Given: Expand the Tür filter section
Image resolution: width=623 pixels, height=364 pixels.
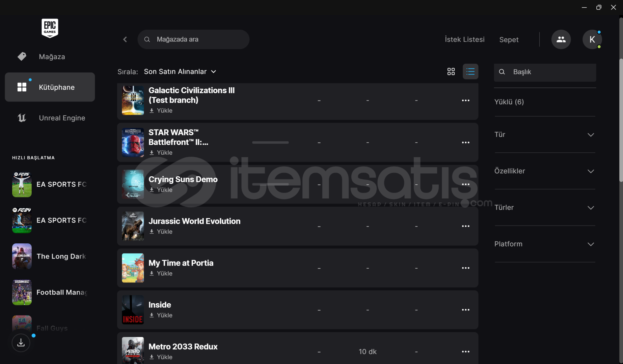Looking at the screenshot, I should pyautogui.click(x=544, y=134).
